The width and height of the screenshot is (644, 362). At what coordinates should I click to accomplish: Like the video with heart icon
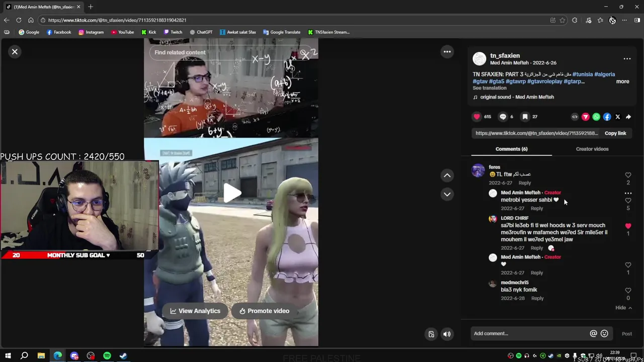tap(477, 117)
